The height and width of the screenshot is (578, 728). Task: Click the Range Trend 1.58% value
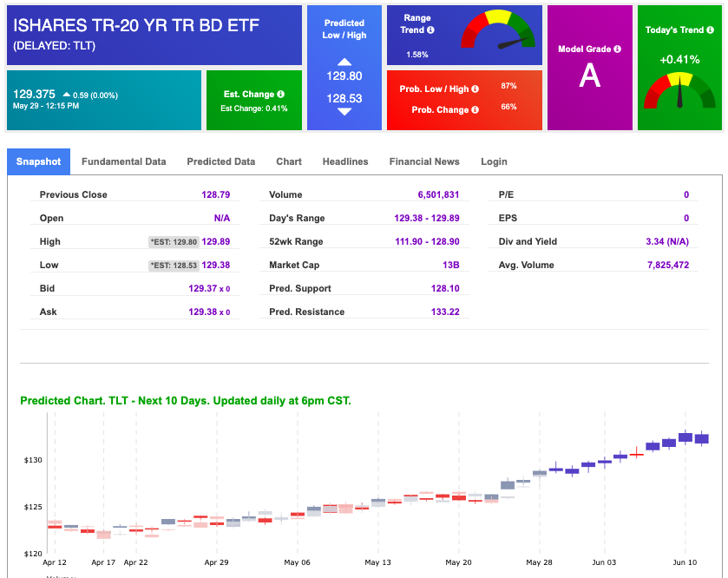(x=416, y=55)
